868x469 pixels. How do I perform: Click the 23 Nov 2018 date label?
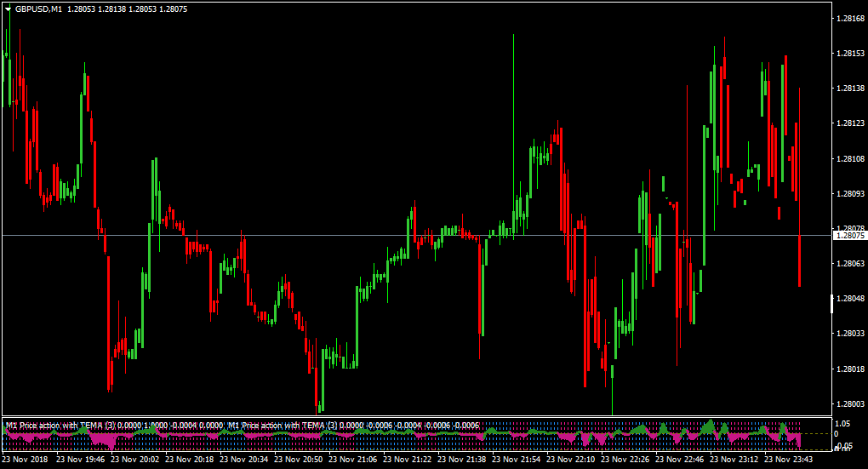(25, 459)
